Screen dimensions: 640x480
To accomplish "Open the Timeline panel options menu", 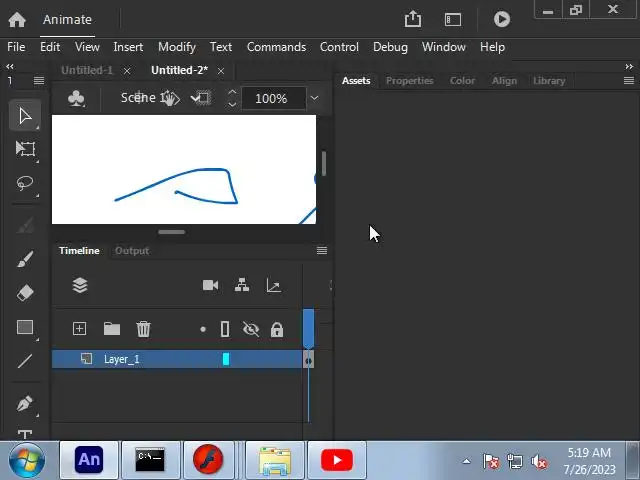I will tap(322, 251).
